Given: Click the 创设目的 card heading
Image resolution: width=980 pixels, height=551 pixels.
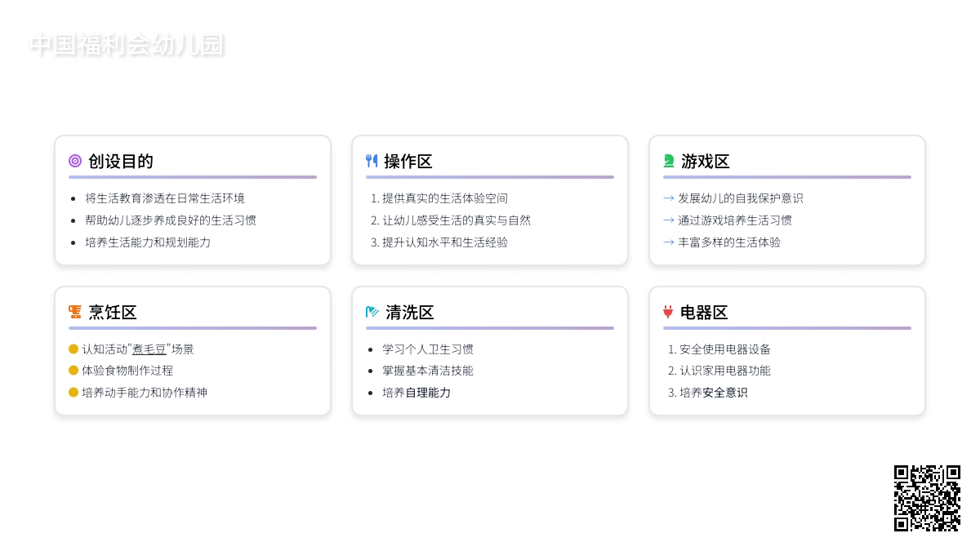Looking at the screenshot, I should [121, 162].
